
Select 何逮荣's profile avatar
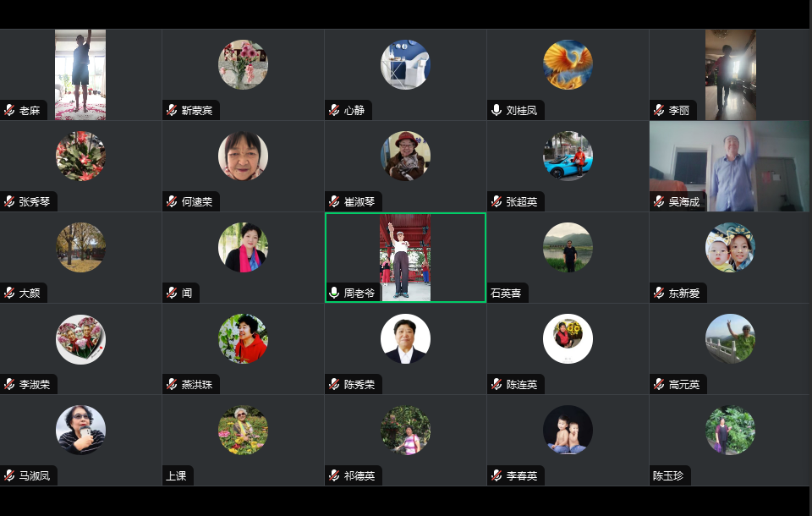coord(243,156)
